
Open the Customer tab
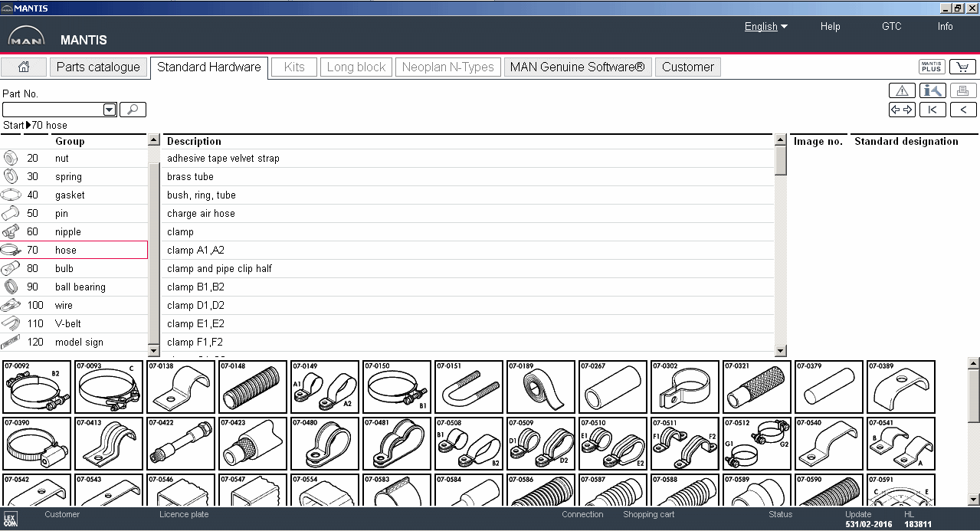tap(687, 67)
